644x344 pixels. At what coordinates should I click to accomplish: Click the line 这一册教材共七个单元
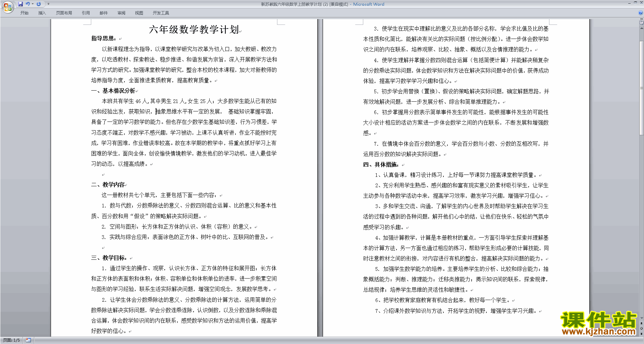point(159,195)
